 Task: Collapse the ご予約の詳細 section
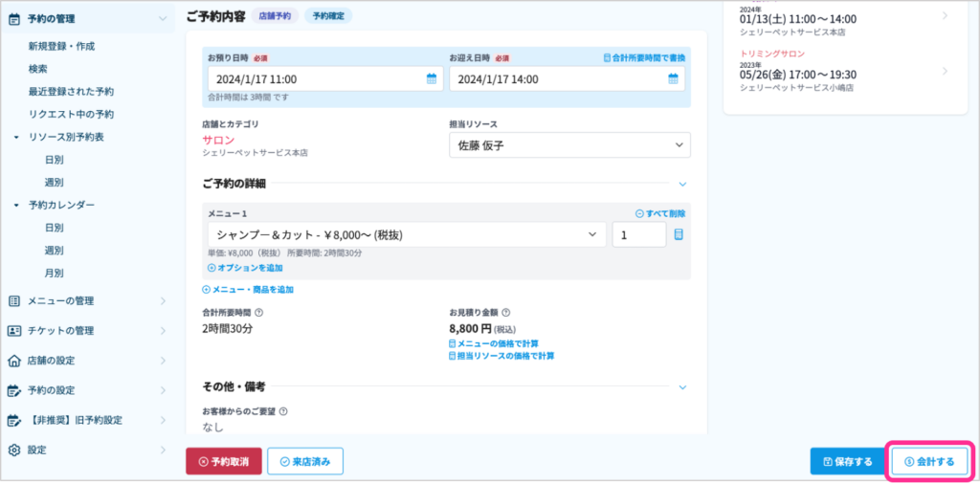(x=682, y=184)
